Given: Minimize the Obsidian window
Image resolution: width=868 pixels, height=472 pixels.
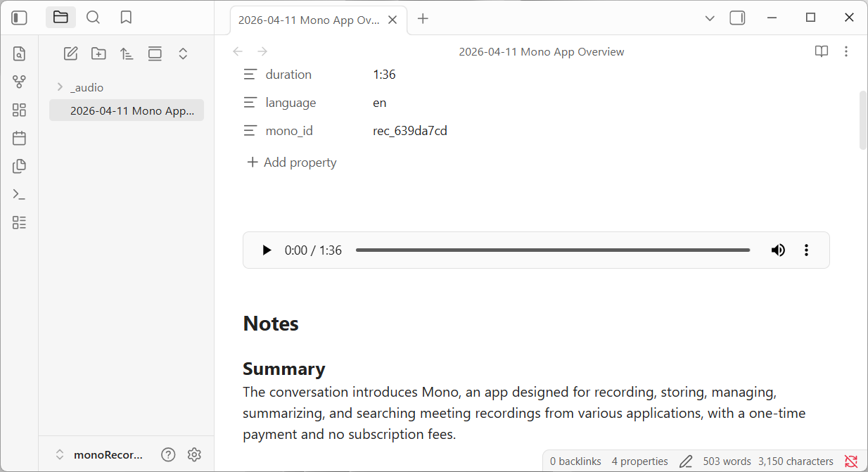Looking at the screenshot, I should [772, 18].
